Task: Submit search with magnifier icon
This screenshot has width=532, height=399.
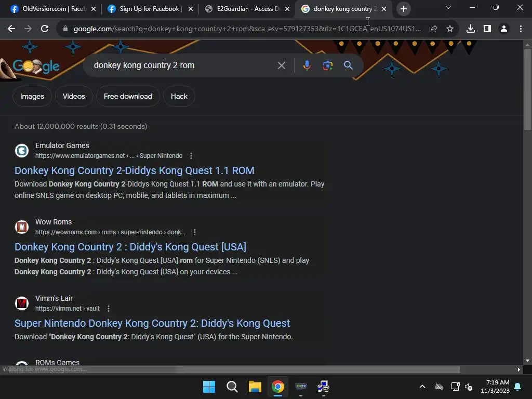Action: (x=349, y=65)
